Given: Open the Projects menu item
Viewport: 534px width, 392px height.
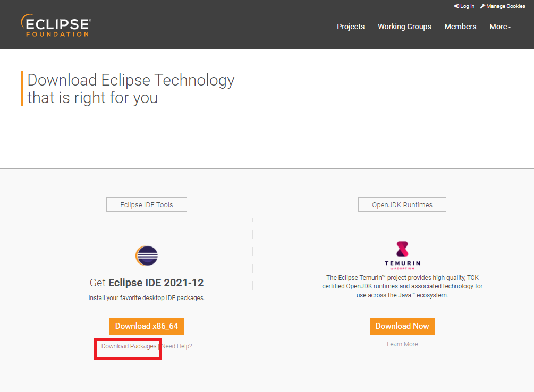Looking at the screenshot, I should click(x=351, y=27).
